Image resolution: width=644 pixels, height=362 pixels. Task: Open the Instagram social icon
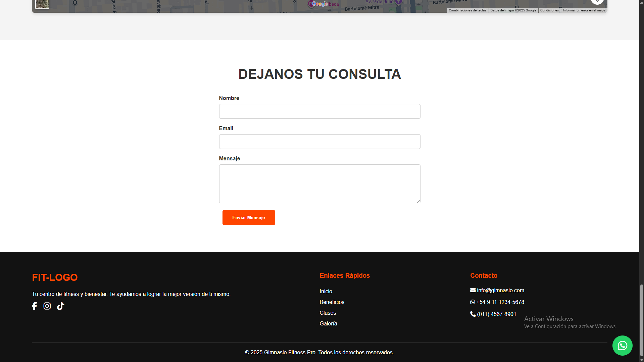pyautogui.click(x=47, y=306)
